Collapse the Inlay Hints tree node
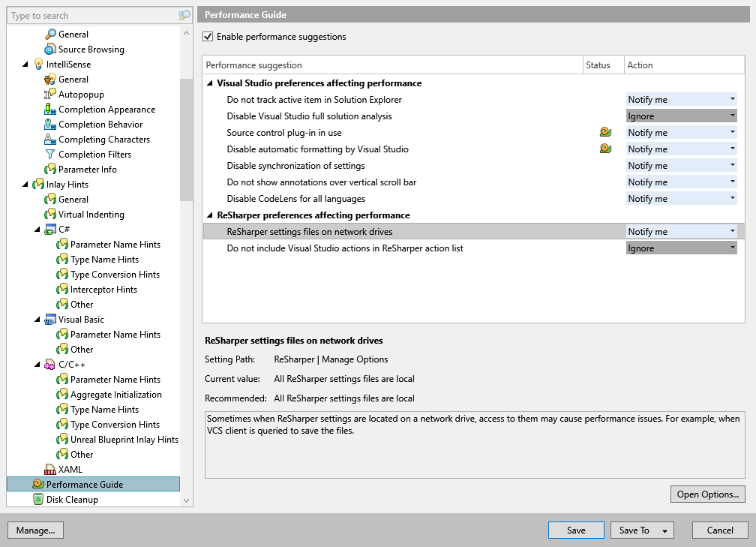 tap(25, 184)
